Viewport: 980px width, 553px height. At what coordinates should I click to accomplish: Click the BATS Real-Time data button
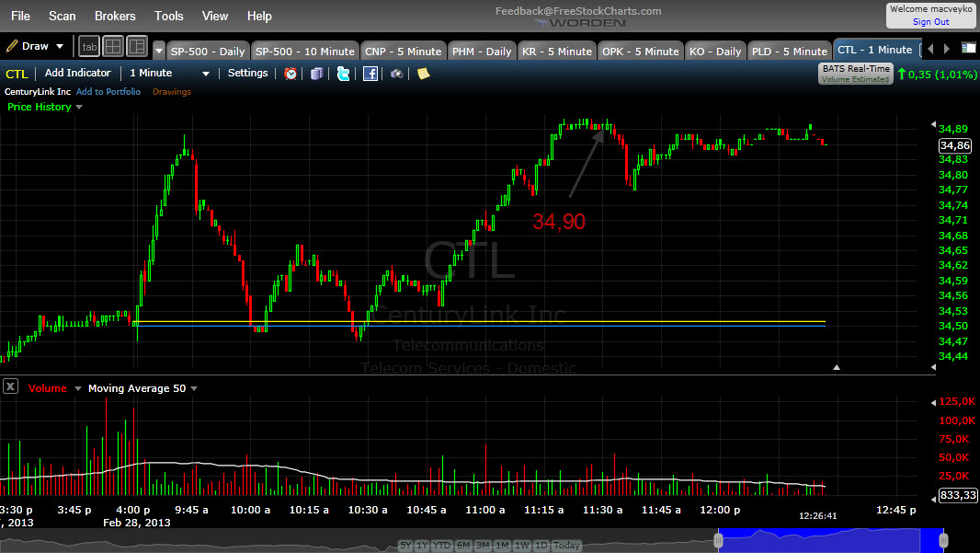coord(856,74)
